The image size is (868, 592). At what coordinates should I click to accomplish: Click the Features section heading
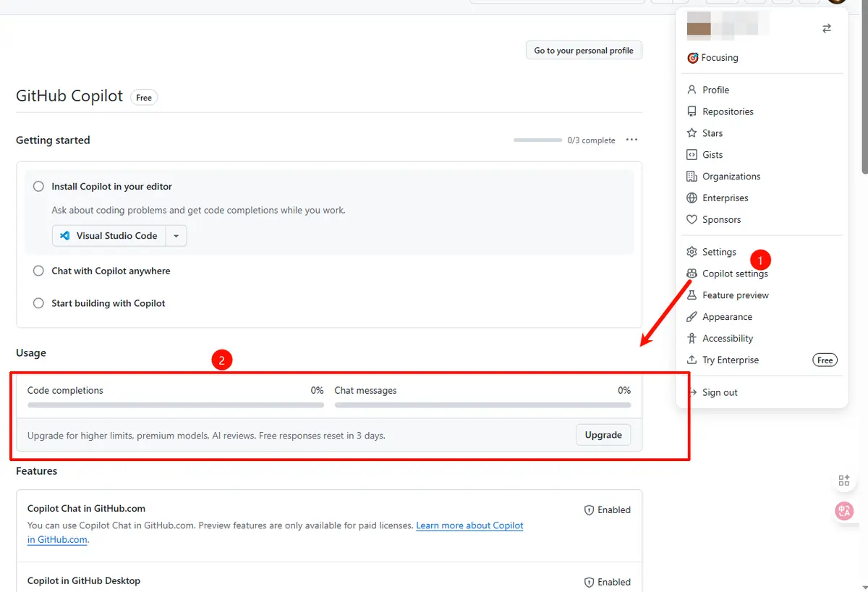(x=36, y=471)
